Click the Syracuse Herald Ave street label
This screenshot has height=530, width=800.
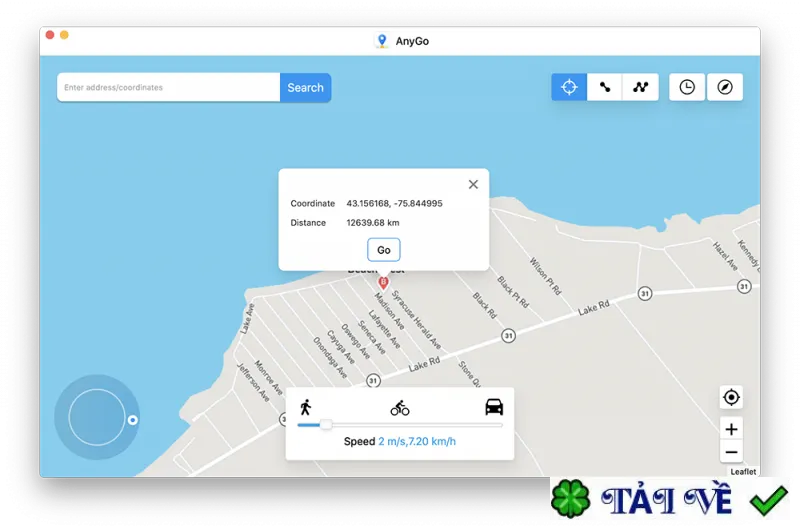tap(416, 320)
